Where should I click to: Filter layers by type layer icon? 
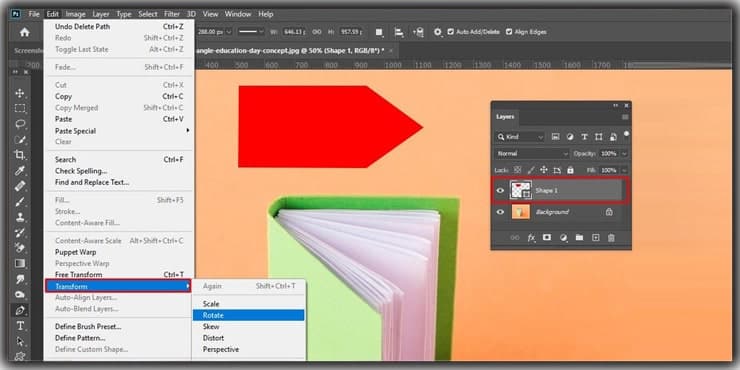[x=584, y=137]
